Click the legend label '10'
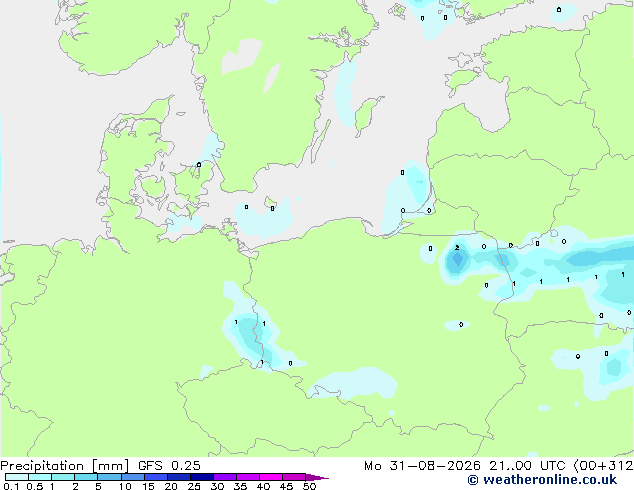 click(x=125, y=486)
